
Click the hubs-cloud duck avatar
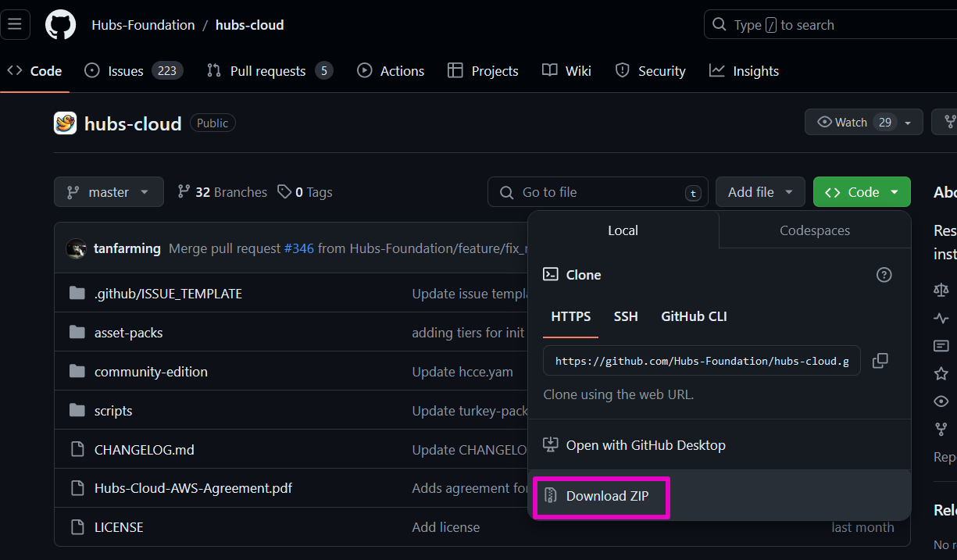pyautogui.click(x=65, y=123)
